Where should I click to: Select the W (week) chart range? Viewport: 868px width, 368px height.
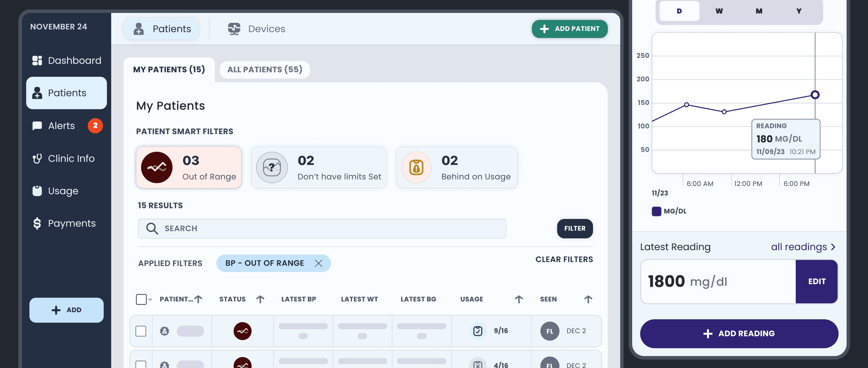coord(719,11)
